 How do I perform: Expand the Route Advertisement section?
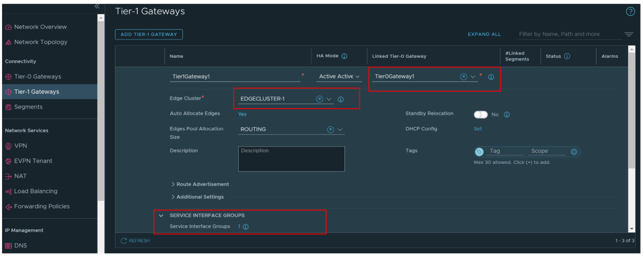click(200, 184)
